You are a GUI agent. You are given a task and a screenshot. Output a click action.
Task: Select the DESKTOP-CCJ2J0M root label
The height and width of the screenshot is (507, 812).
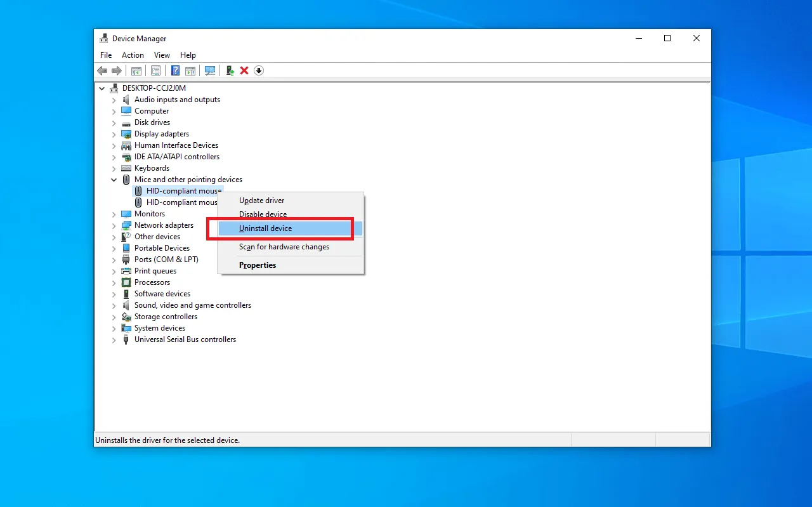click(x=154, y=88)
